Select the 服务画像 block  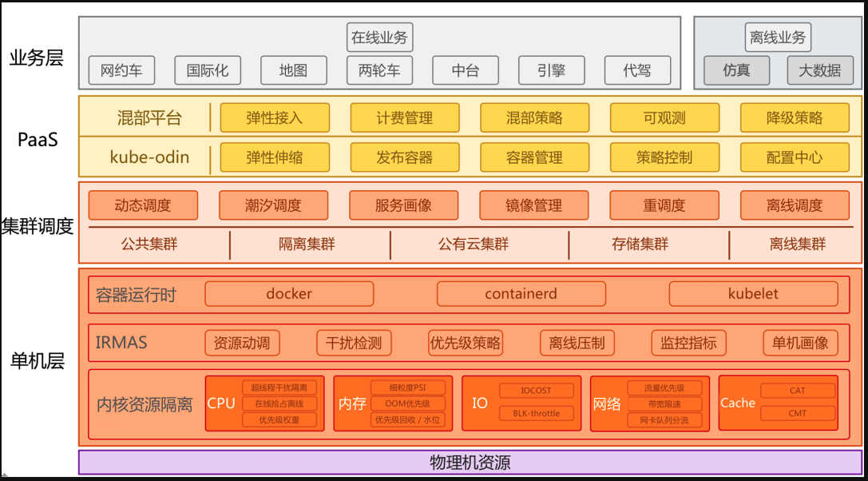[x=403, y=205]
